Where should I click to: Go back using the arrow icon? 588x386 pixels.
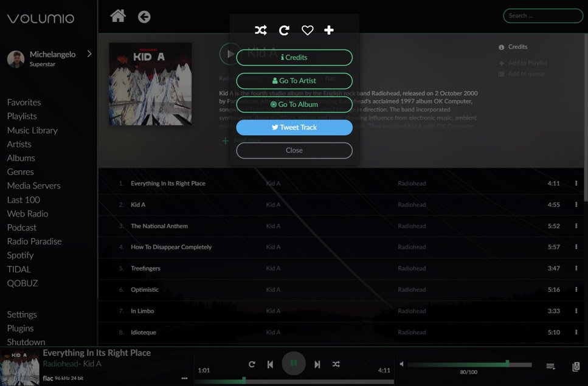[144, 16]
